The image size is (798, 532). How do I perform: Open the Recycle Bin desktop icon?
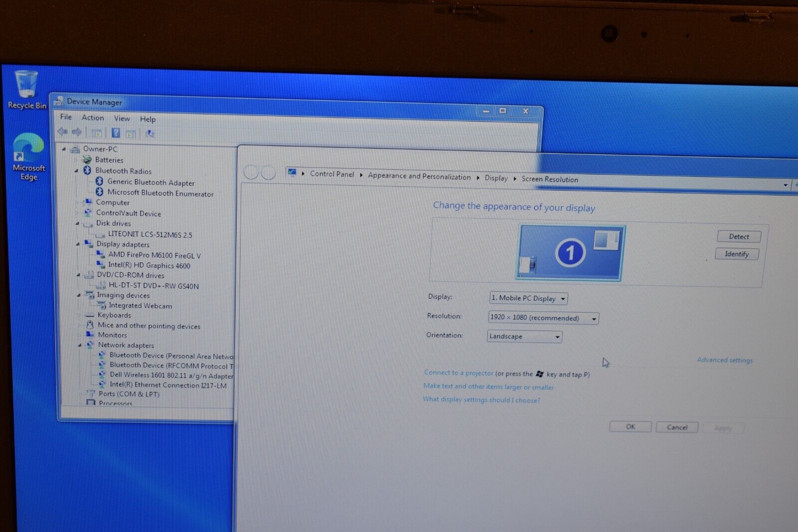click(x=26, y=90)
